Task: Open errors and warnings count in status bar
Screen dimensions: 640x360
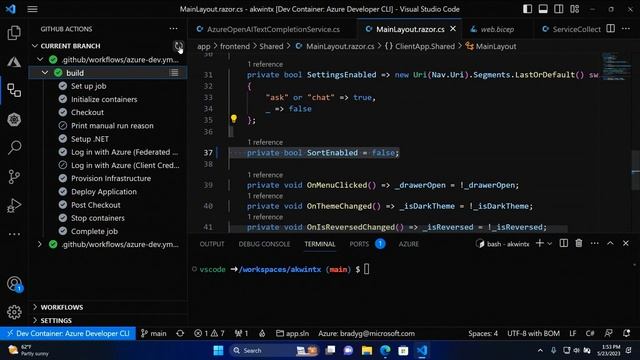Action: (x=209, y=333)
